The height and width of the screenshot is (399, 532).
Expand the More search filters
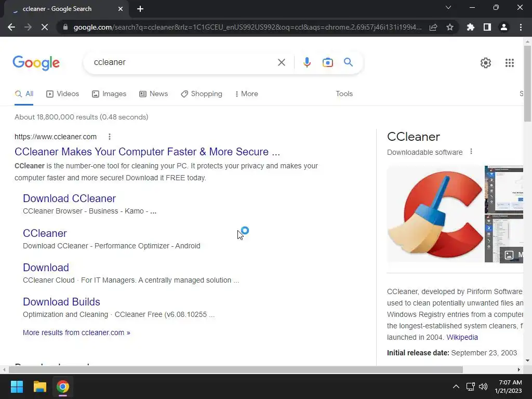click(247, 94)
